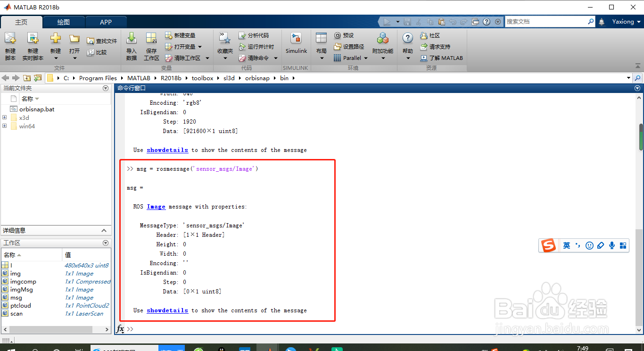Click the bottom showdetails link
Image resolution: width=644 pixels, height=351 pixels.
click(x=167, y=310)
